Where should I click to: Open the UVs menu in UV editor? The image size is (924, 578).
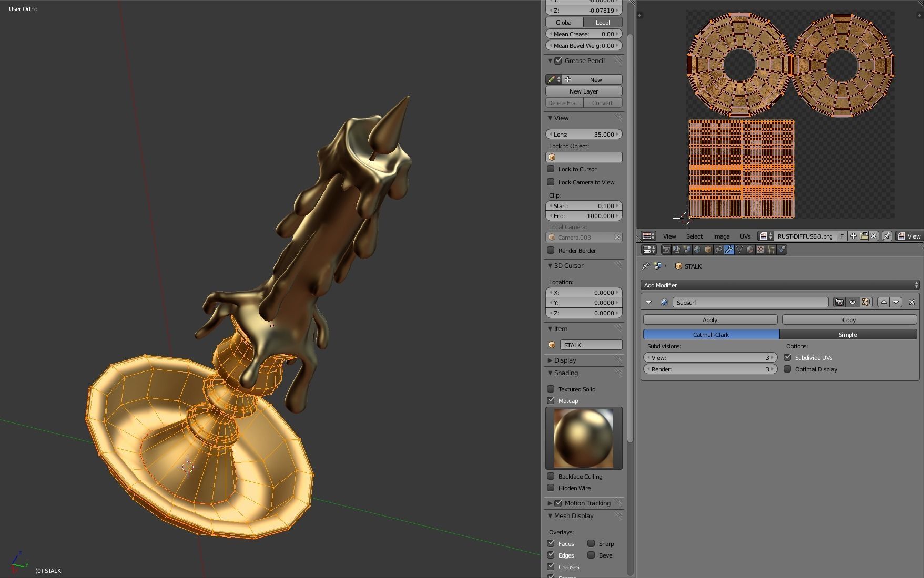745,236
